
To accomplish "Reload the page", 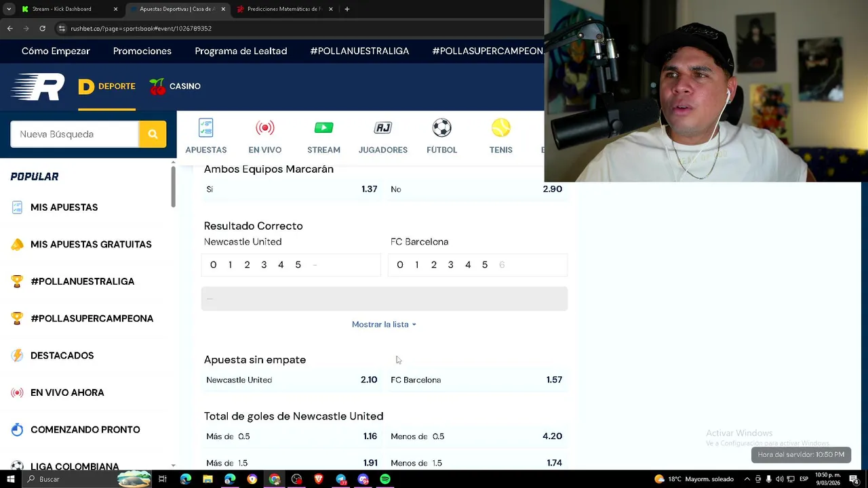I will [42, 28].
